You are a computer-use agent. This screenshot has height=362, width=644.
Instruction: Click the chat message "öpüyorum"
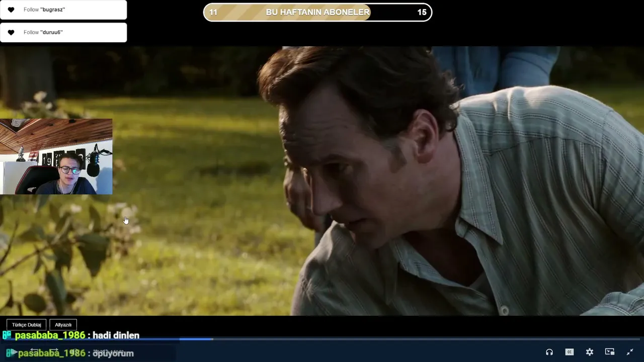[113, 353]
